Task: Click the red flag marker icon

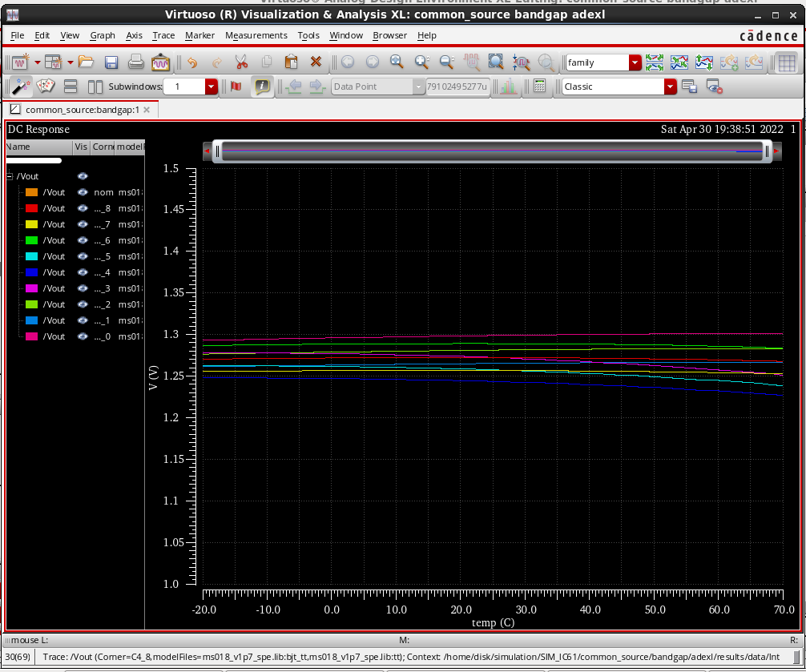Action: pyautogui.click(x=236, y=87)
